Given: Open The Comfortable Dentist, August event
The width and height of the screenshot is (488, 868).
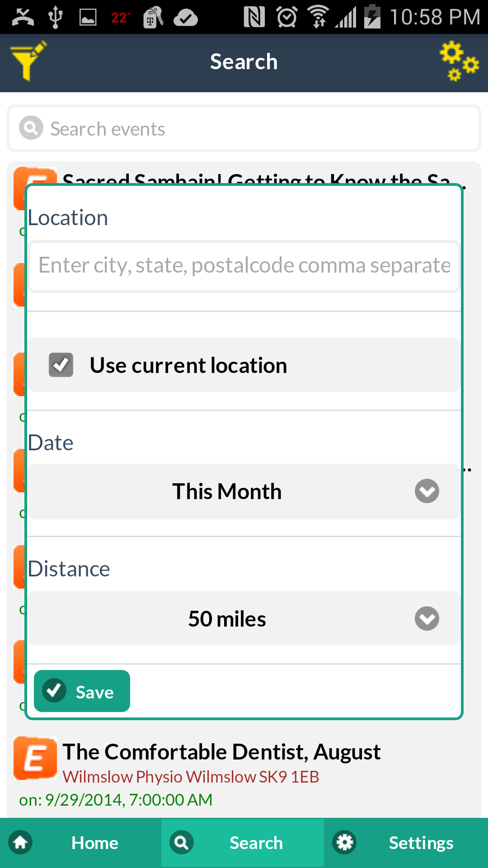Looking at the screenshot, I should click(x=221, y=752).
